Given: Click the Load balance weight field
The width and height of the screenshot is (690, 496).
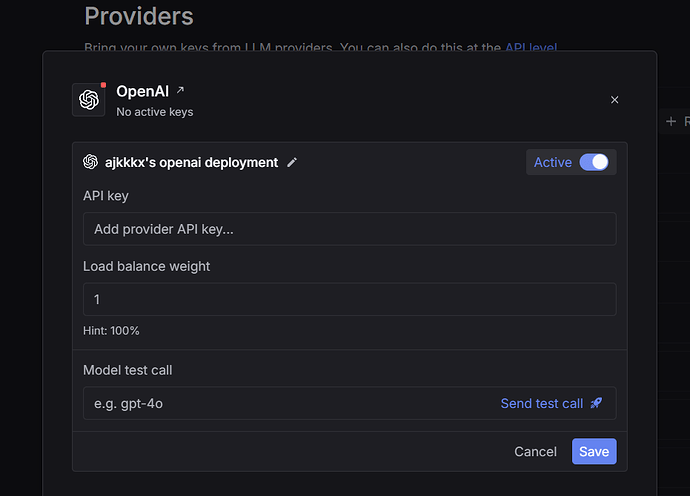Looking at the screenshot, I should [x=349, y=299].
